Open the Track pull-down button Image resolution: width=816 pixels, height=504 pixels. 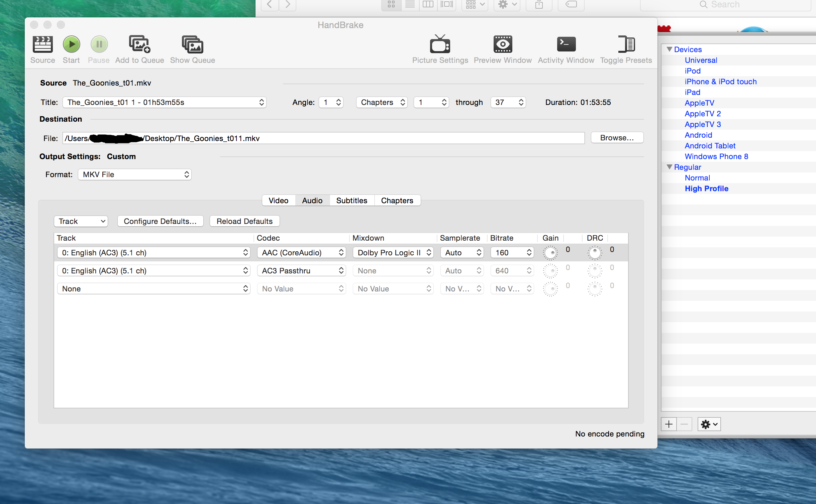pyautogui.click(x=81, y=221)
